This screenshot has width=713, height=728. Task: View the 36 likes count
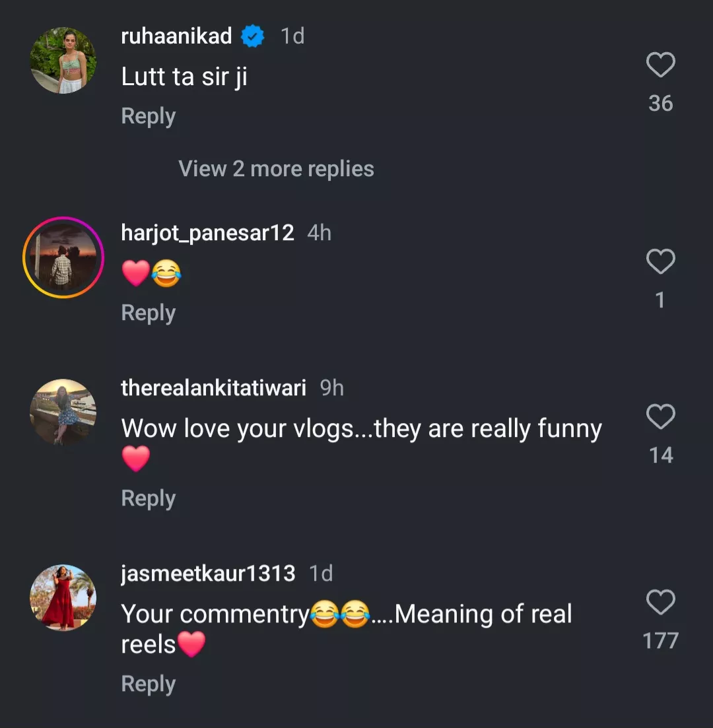coord(660,103)
